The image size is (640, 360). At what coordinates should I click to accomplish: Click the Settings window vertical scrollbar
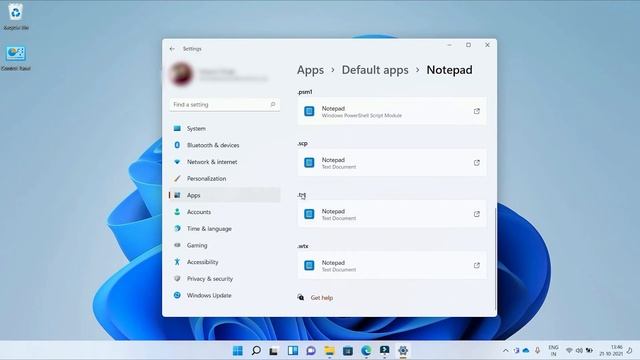495,259
